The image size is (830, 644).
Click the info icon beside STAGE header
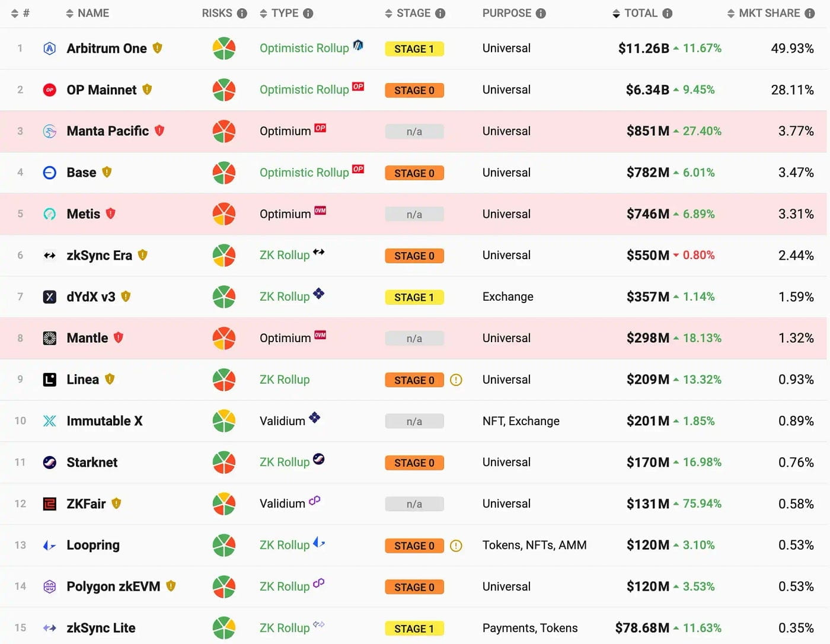tap(440, 14)
